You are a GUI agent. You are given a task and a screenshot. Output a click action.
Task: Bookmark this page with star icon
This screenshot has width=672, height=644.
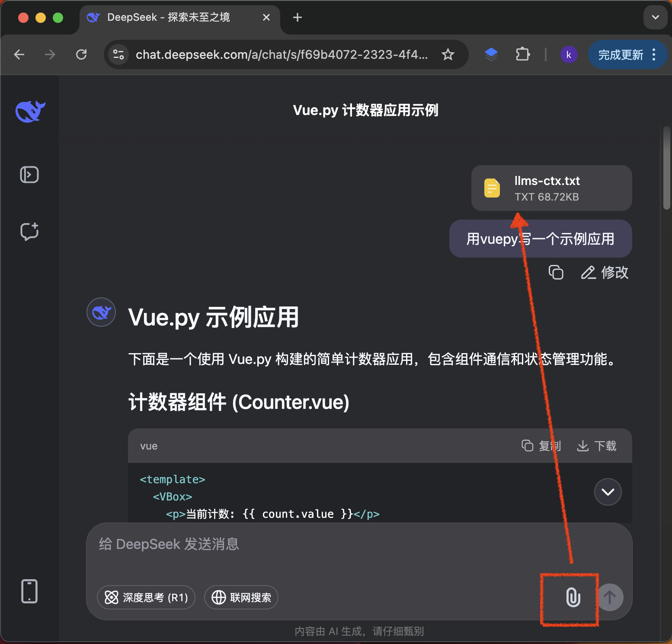coord(448,54)
